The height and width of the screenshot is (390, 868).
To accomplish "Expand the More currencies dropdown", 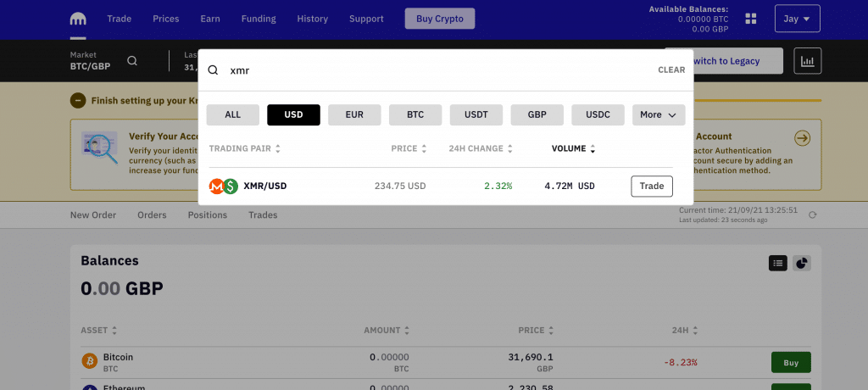I will [659, 114].
